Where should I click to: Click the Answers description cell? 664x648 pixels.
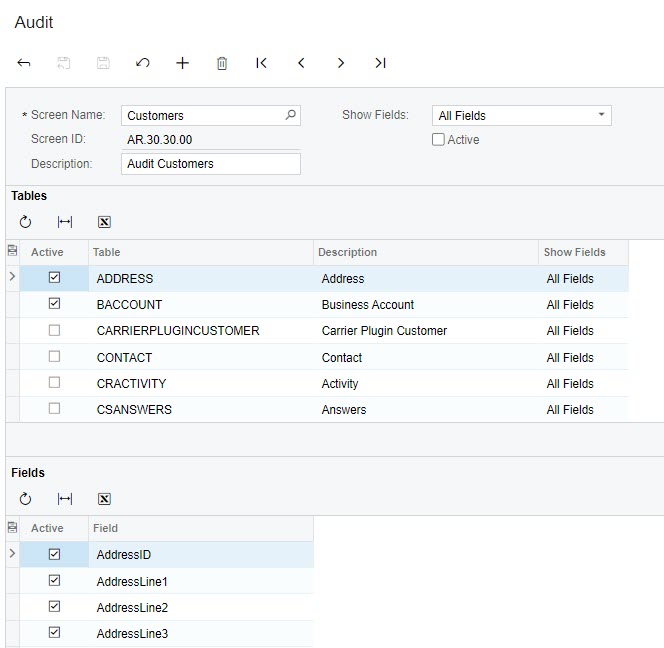[x=426, y=410]
